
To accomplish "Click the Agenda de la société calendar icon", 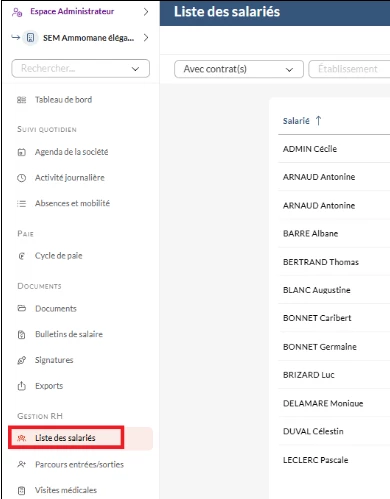I will pos(21,152).
